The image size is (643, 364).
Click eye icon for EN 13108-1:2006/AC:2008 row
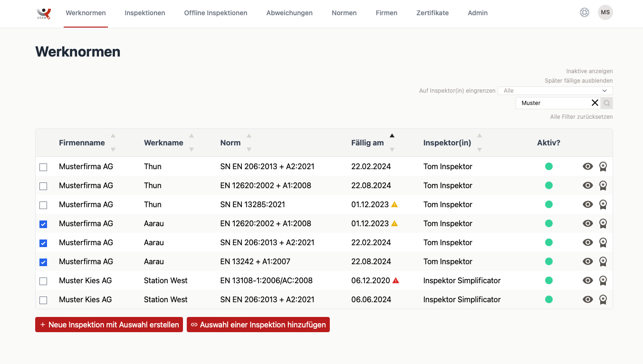click(x=588, y=280)
